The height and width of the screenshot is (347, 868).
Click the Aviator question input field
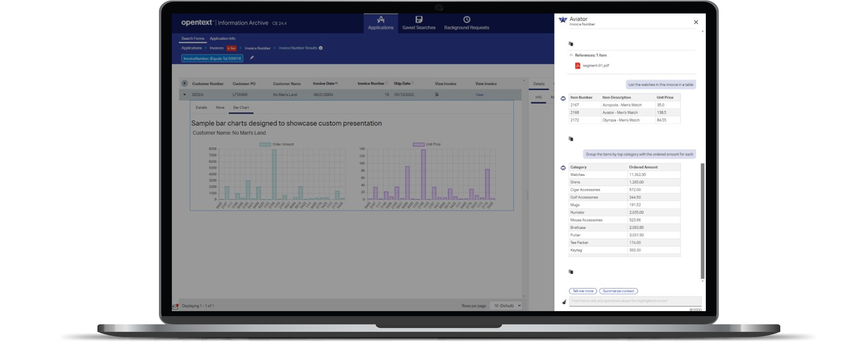click(x=635, y=301)
